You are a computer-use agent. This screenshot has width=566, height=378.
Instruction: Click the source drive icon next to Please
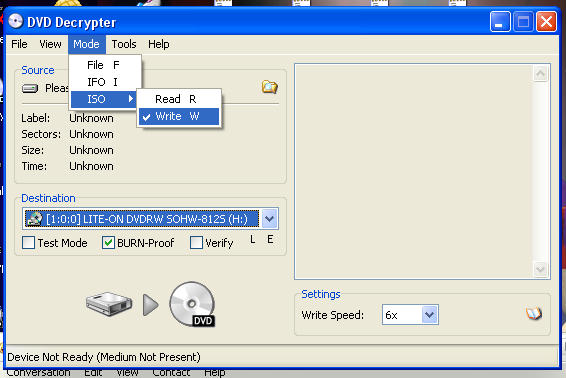(30, 88)
